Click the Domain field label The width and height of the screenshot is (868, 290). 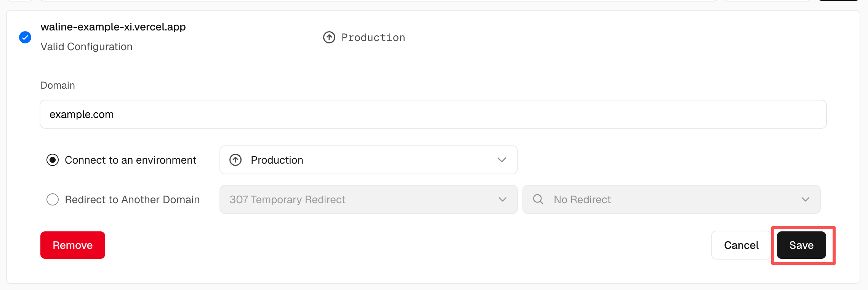click(58, 85)
